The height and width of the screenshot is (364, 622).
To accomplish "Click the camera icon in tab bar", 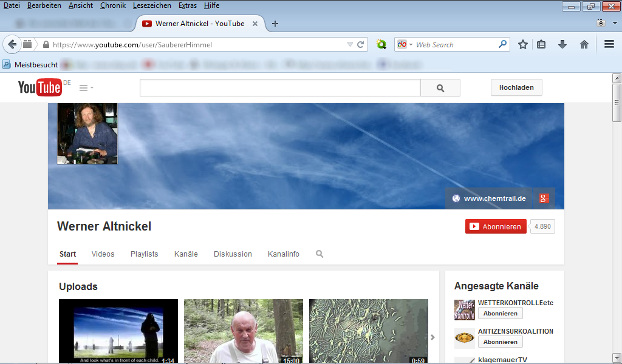I will point(601,23).
